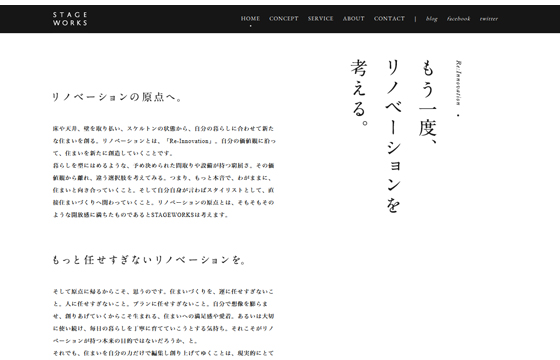Image resolution: width=560 pixels, height=360 pixels.
Task: Click the STAGE WORKS logo
Action: pyautogui.click(x=70, y=19)
